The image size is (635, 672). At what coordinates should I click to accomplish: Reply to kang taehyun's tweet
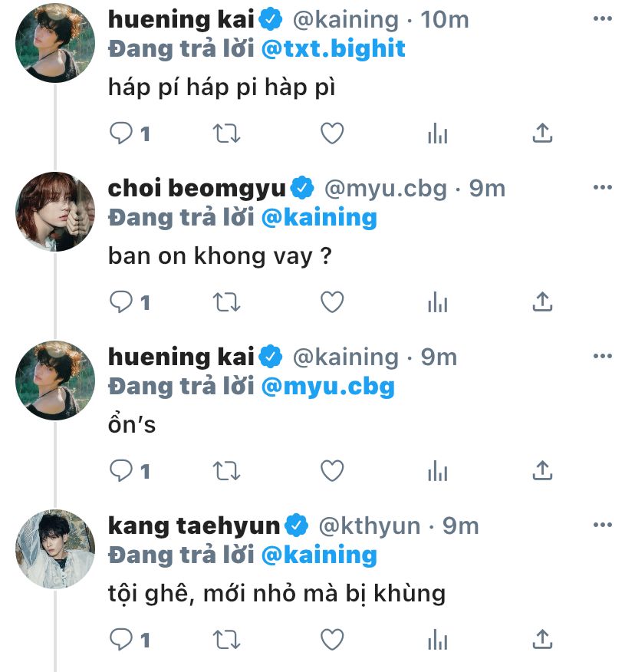(121, 639)
